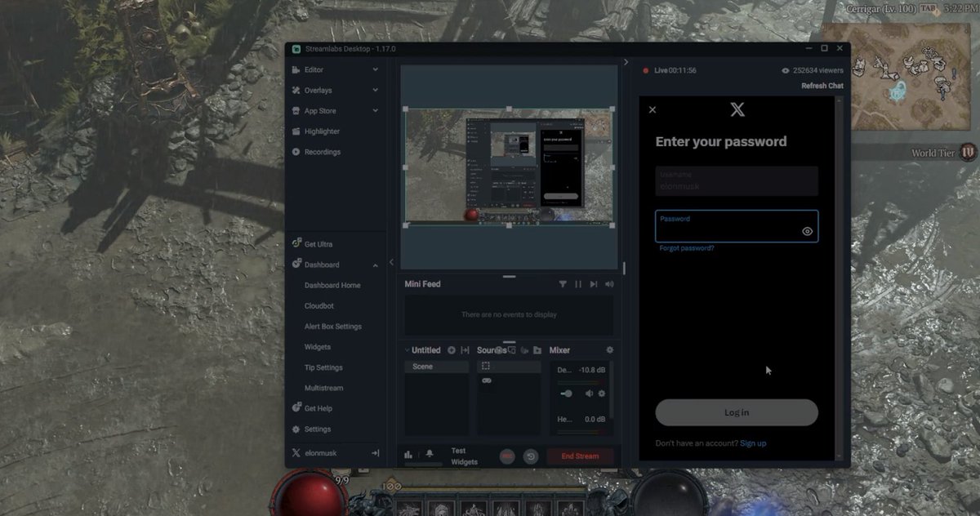Select the first source row
Image resolution: width=980 pixels, height=516 pixels.
tap(509, 367)
